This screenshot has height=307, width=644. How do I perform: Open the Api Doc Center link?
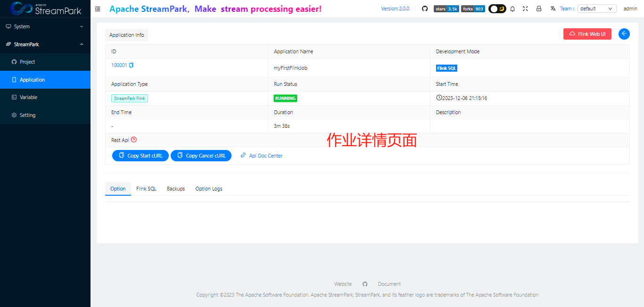point(265,155)
